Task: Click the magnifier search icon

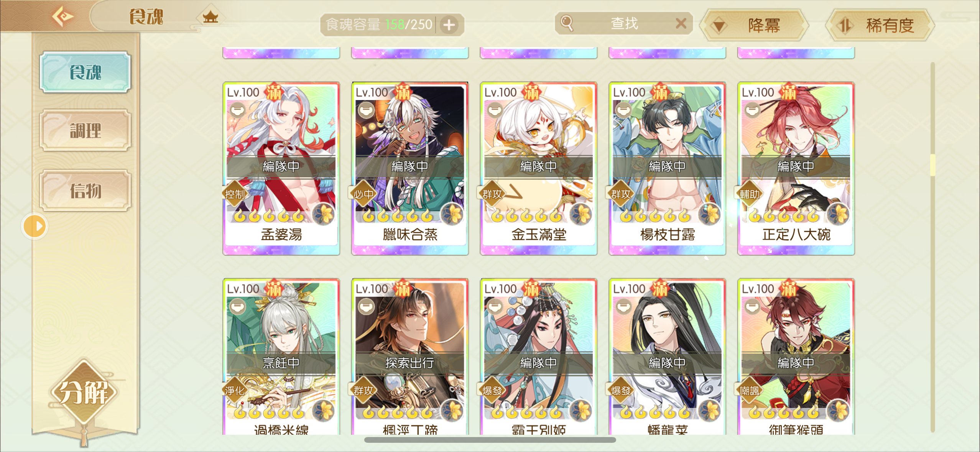Action: coord(566,23)
